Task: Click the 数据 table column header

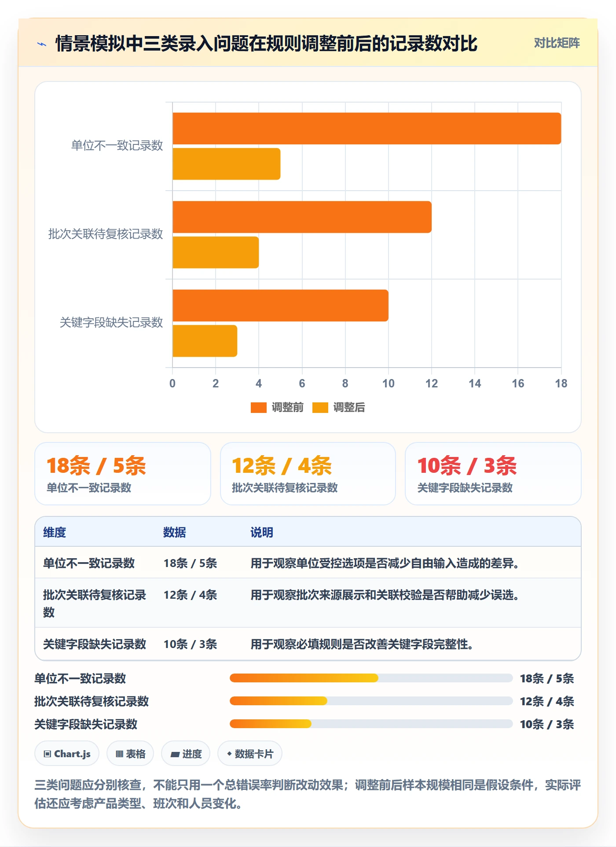Action: 175,533
